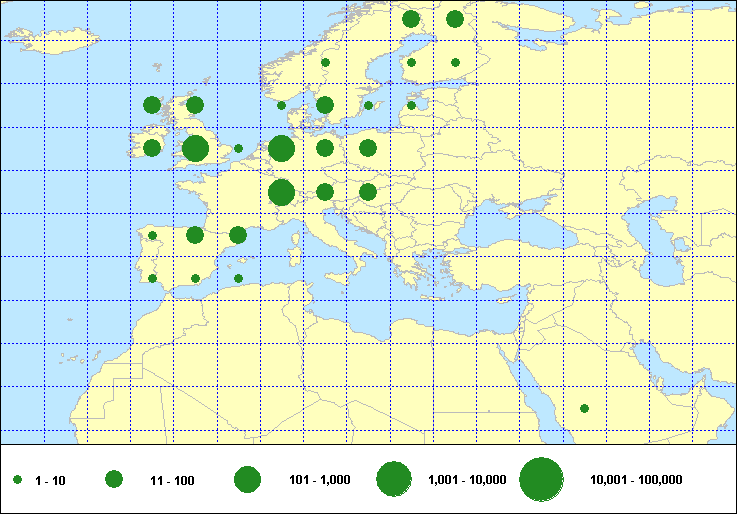
Task: Click the "11 - 100" legend text
Action: [172, 481]
